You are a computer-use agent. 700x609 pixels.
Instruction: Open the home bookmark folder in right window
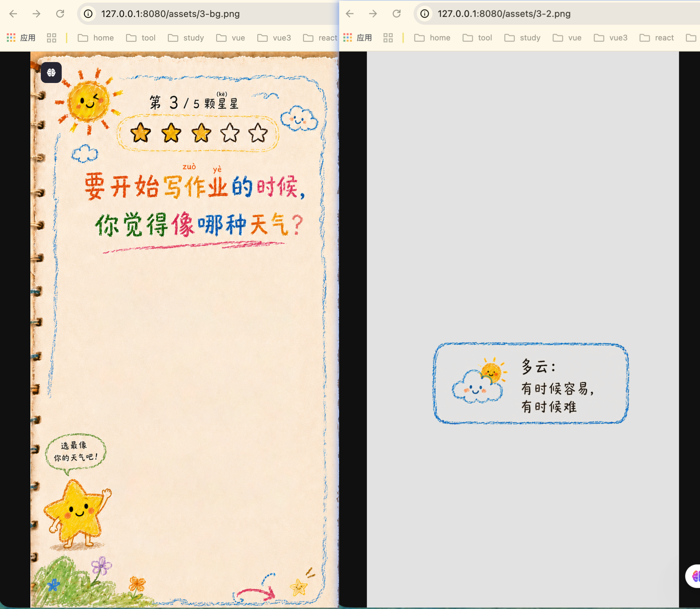tap(432, 38)
